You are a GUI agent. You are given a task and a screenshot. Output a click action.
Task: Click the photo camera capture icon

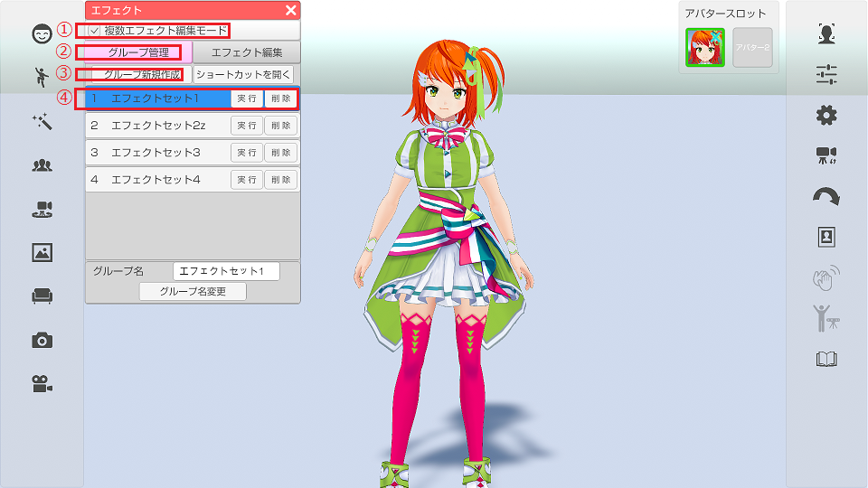point(42,341)
